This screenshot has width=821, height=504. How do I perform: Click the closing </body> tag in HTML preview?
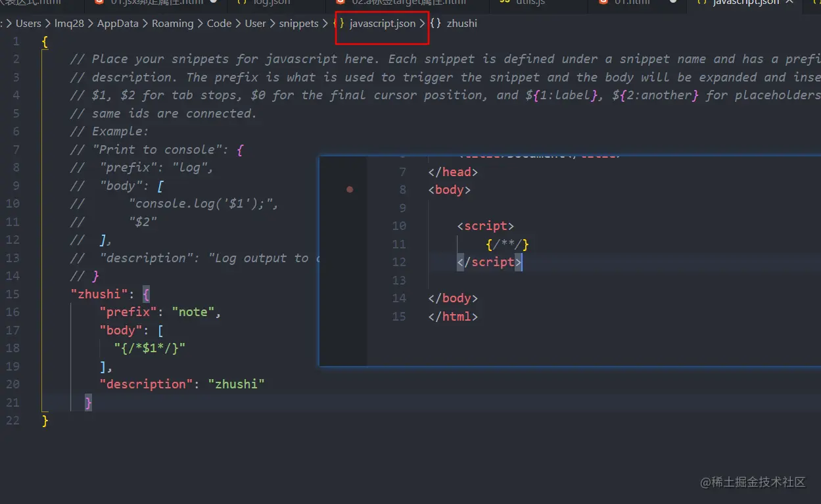click(453, 298)
